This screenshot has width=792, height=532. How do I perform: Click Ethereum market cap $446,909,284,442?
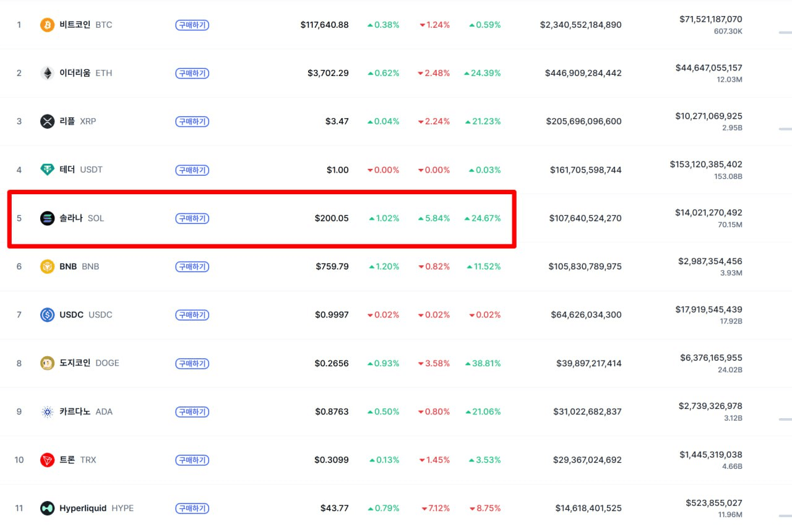point(583,73)
